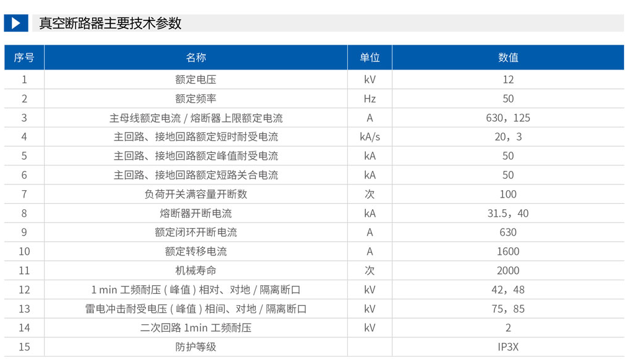The image size is (644, 361).
Task: Click the 二次回路 1min 工频耐压 cell
Action: point(196,327)
